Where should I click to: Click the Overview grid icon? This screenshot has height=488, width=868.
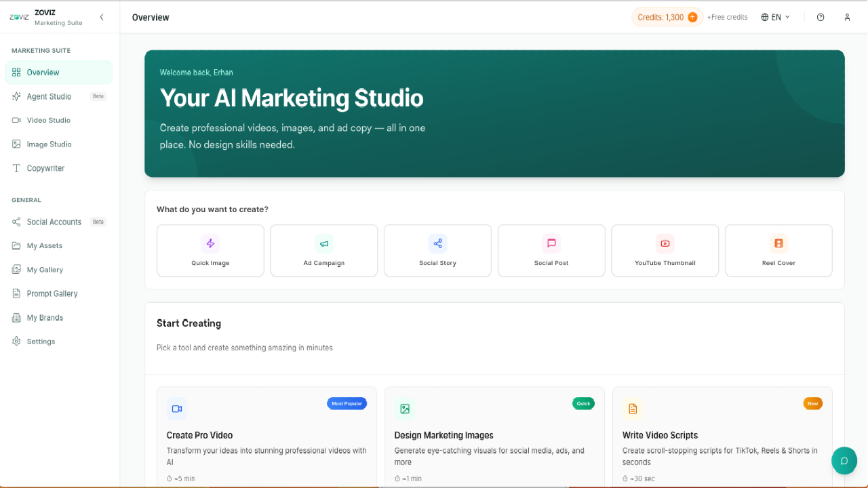click(16, 73)
